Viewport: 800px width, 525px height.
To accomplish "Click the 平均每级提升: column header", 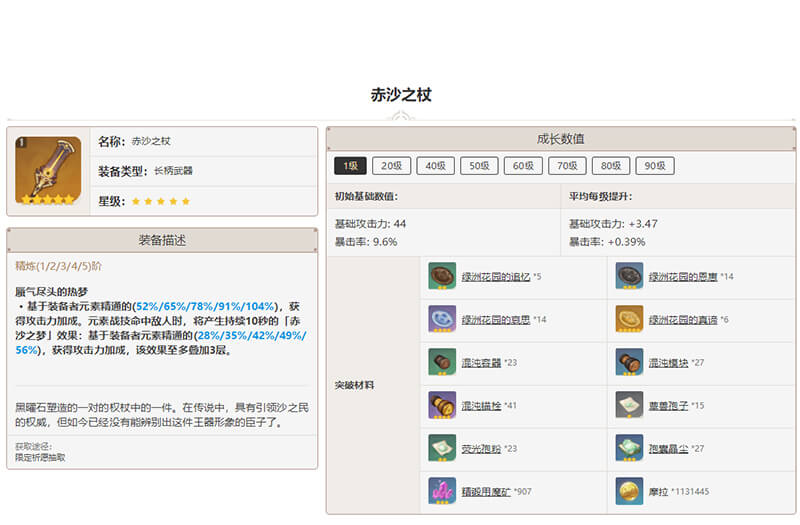I will [601, 196].
